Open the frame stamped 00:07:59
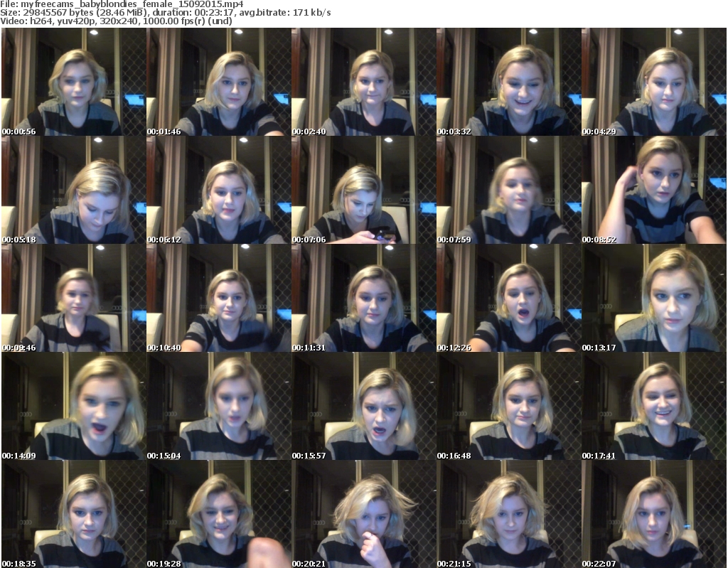Screen dimensions: 728x568 [509, 190]
